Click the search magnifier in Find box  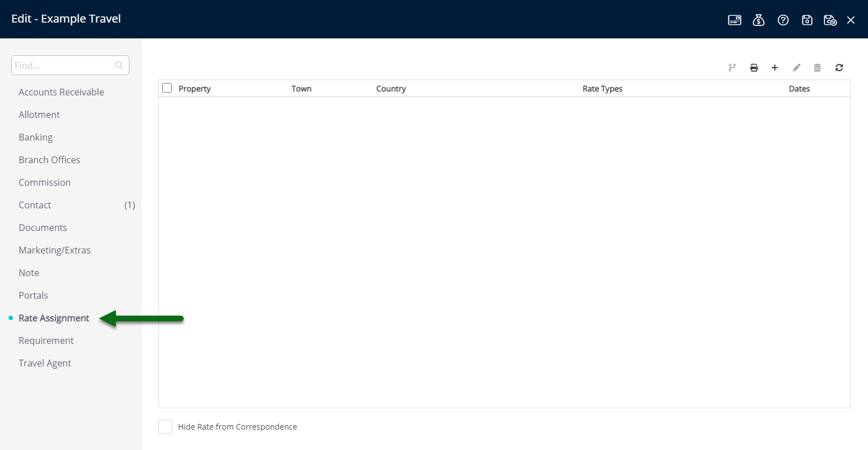pyautogui.click(x=119, y=65)
